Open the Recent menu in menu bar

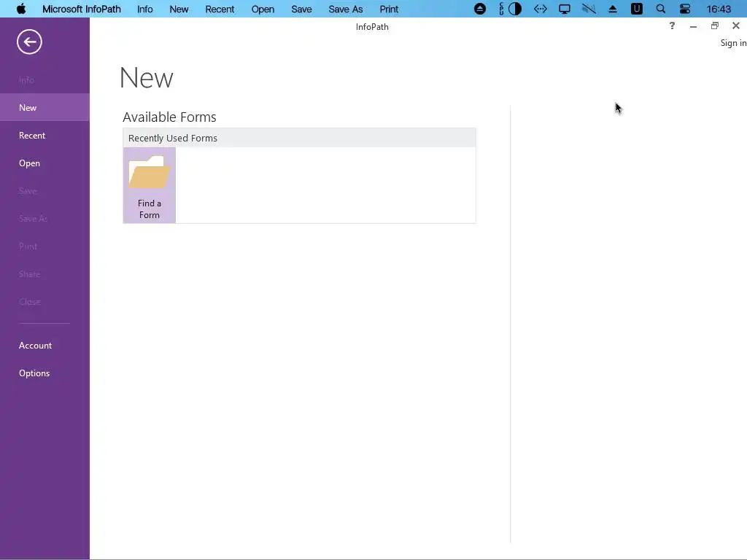click(x=220, y=9)
